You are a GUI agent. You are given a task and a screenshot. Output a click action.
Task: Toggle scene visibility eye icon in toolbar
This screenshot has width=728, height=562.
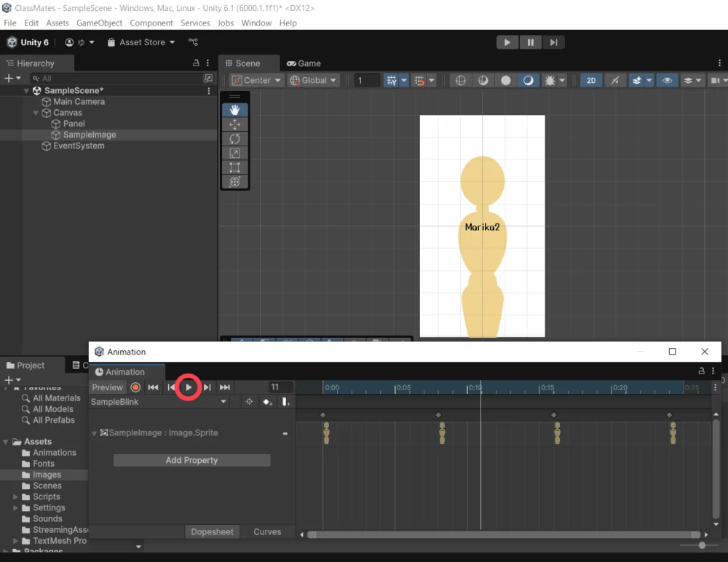pos(667,80)
